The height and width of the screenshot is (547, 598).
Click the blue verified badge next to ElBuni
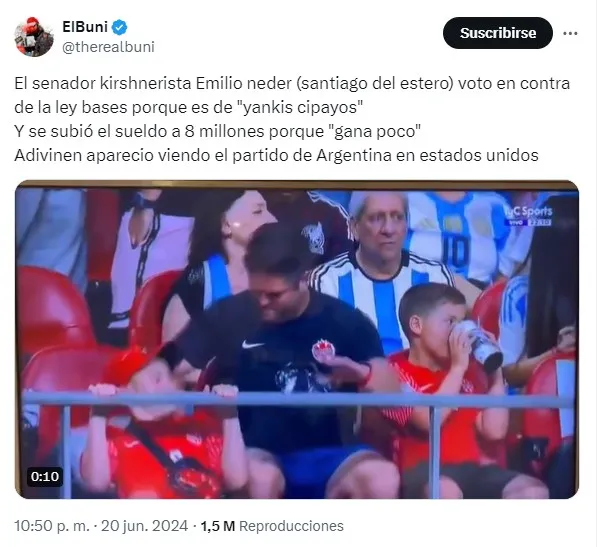(121, 27)
